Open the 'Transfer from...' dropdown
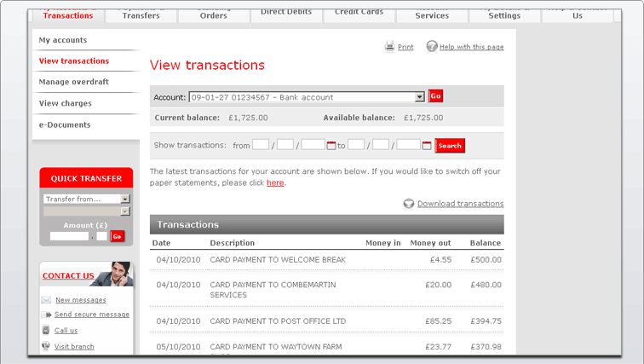Screen dimensions: 644x364 125,199
